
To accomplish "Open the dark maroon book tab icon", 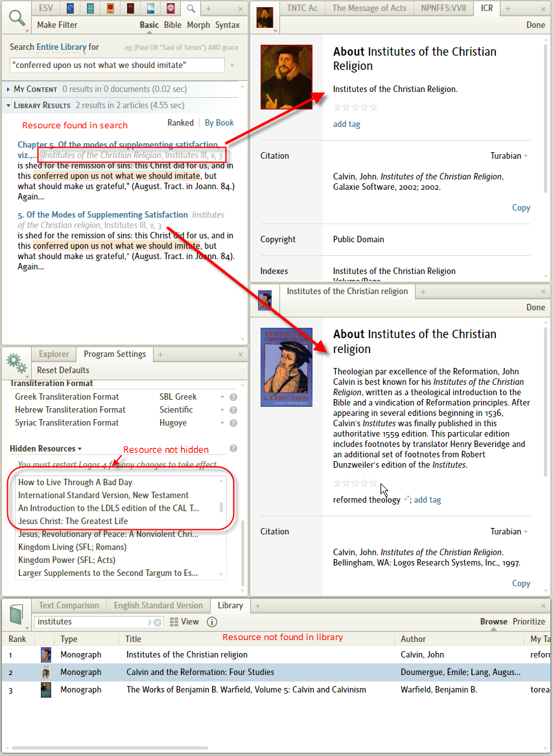I will pyautogui.click(x=130, y=8).
